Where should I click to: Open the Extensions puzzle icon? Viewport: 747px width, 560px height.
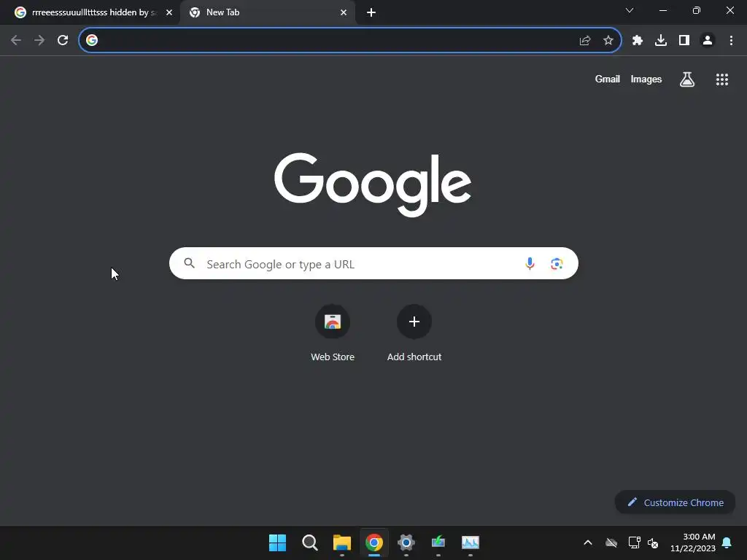coord(638,41)
